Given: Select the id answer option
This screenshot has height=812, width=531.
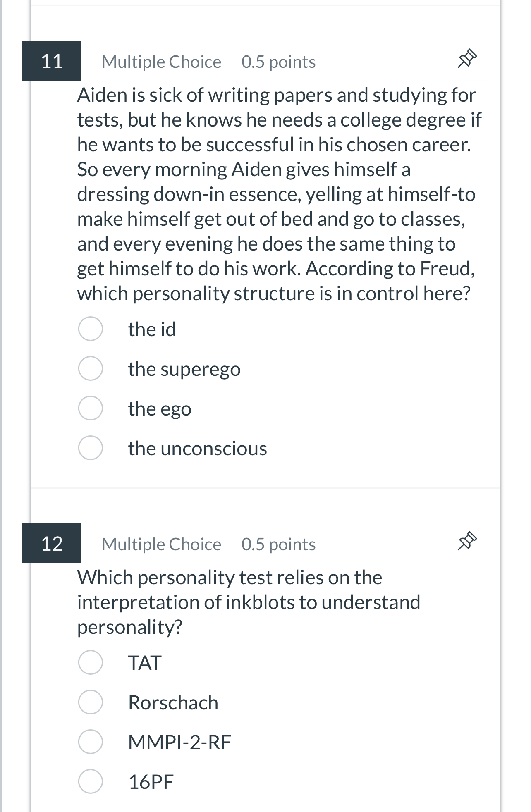Looking at the screenshot, I should tap(152, 329).
